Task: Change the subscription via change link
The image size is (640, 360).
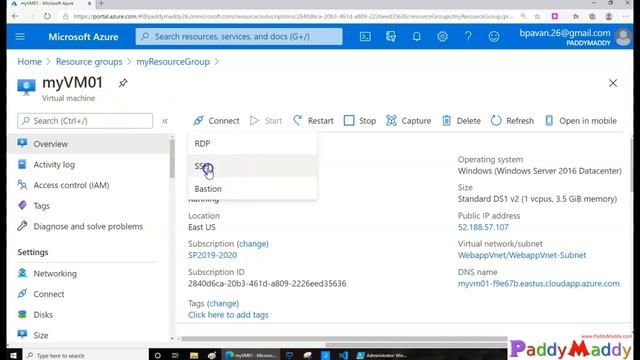Action: (253, 244)
